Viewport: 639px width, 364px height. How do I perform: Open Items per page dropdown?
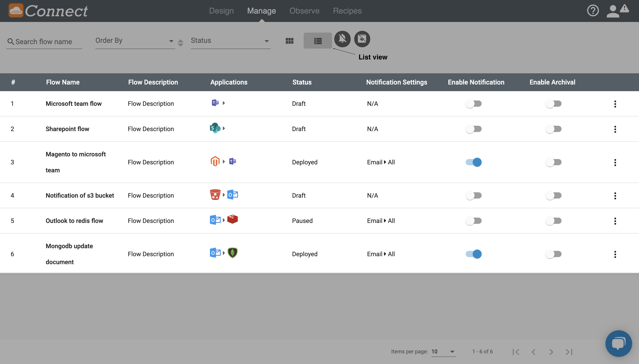tap(444, 352)
